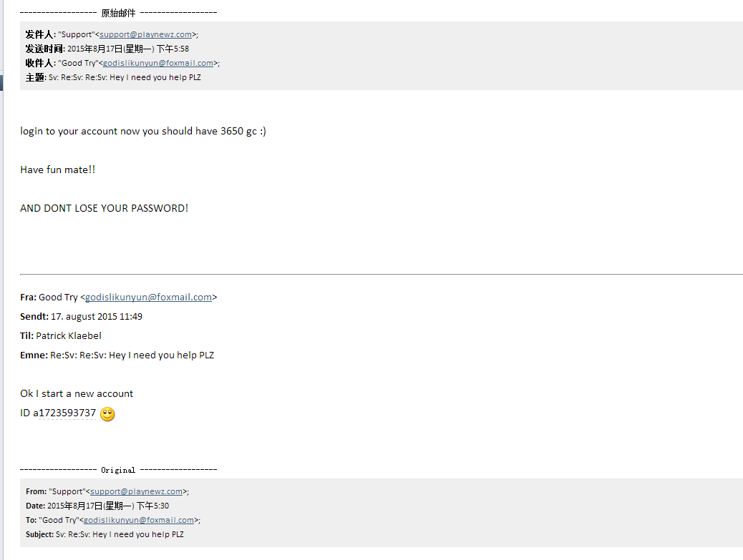Click the bottom Date line showing 下午5:30
The width and height of the screenshot is (743, 560).
point(108,506)
